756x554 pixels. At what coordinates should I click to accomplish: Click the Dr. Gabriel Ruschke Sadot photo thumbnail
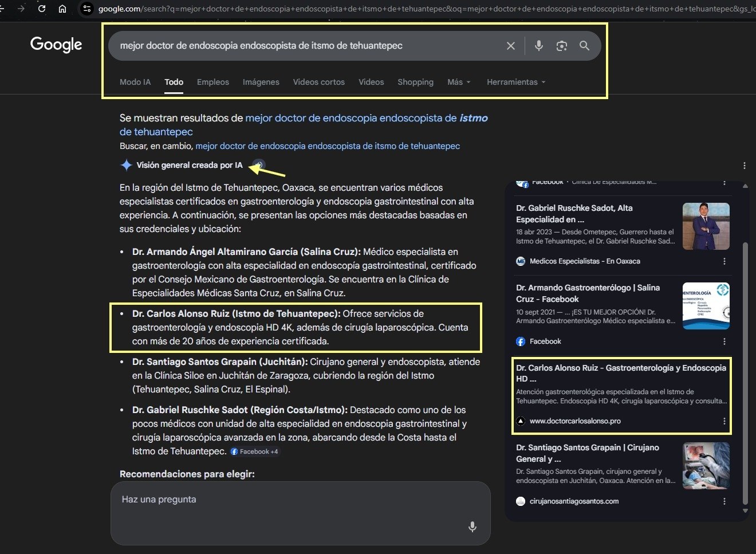[706, 226]
